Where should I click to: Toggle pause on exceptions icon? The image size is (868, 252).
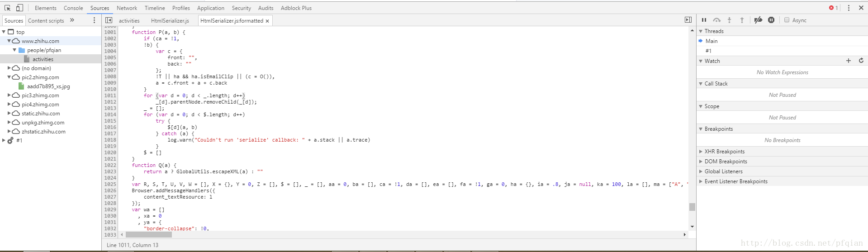(x=771, y=20)
